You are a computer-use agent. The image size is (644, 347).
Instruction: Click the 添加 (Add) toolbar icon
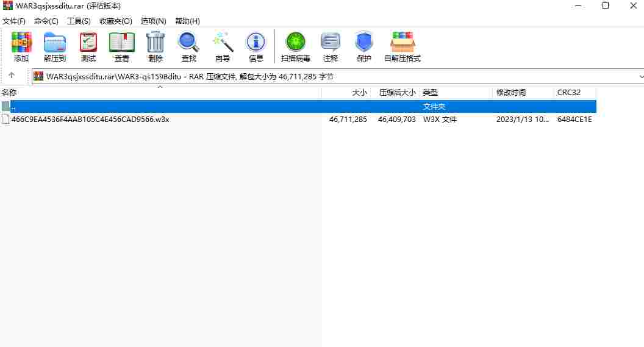click(x=21, y=47)
